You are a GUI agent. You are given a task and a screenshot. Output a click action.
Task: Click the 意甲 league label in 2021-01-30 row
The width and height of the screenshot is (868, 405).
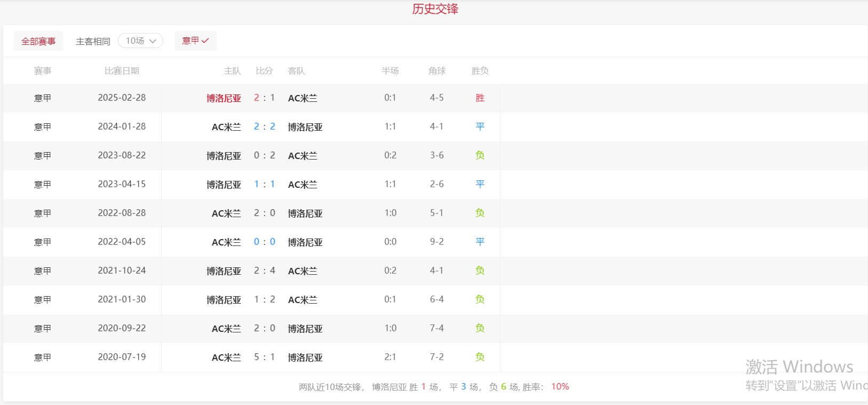coord(43,300)
